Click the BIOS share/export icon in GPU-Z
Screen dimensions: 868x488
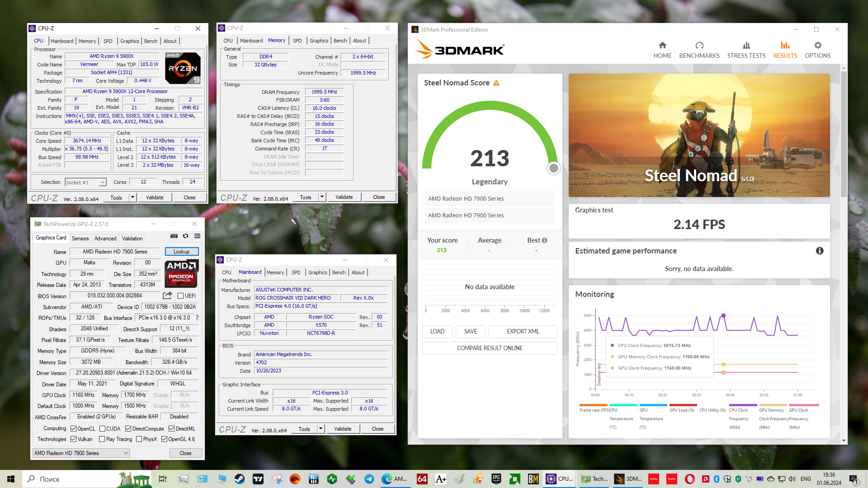(x=167, y=296)
